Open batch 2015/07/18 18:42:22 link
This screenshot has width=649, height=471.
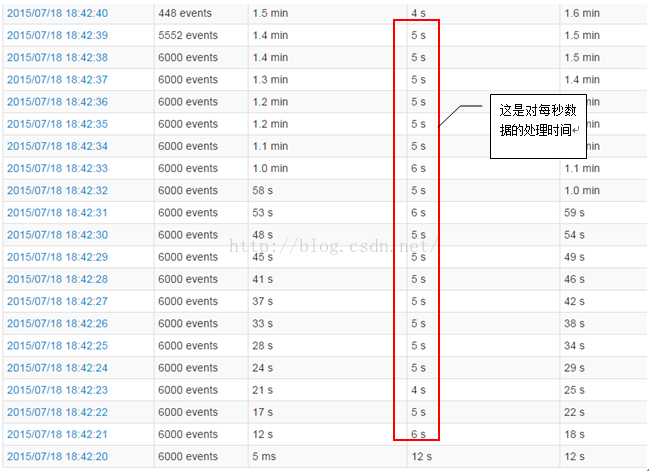58,412
